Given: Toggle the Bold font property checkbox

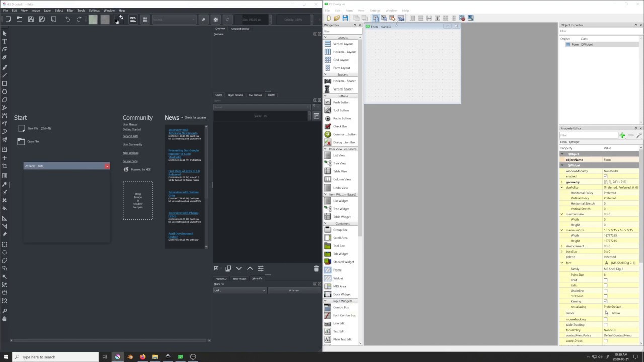Looking at the screenshot, I should (x=606, y=280).
